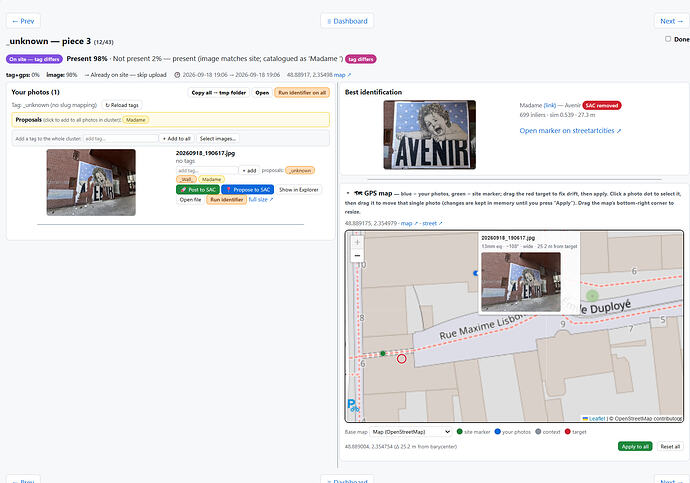Click the green Post to SAC button
The image size is (690, 483).
[x=198, y=190]
